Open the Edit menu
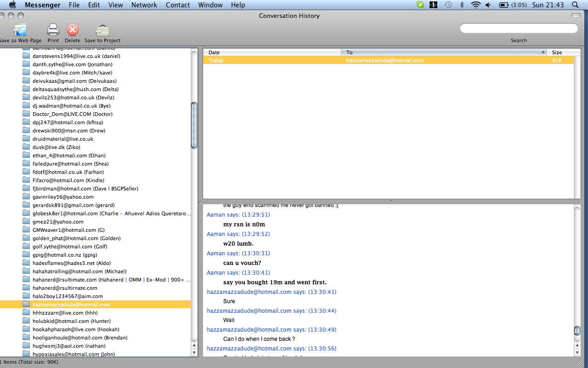588x368 pixels. click(94, 5)
